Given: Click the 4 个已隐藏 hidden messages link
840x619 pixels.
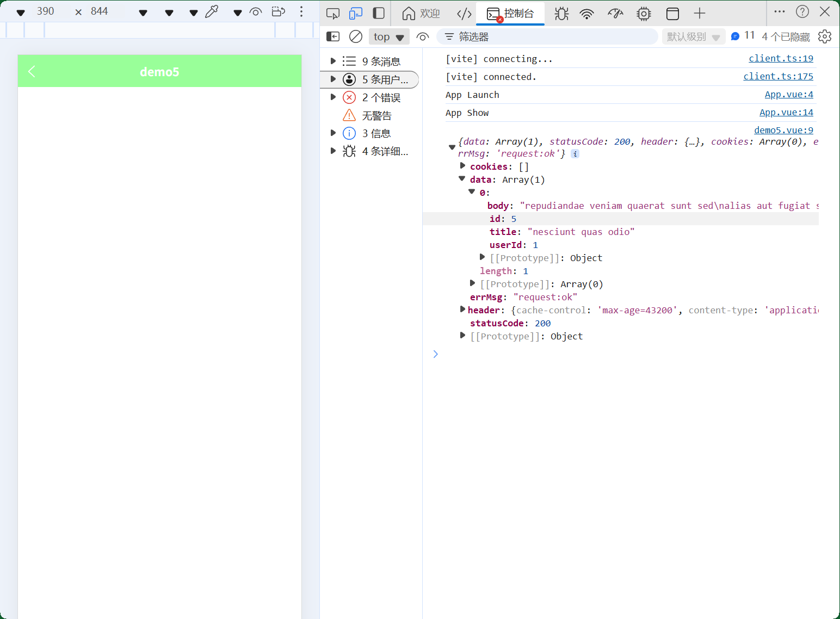Looking at the screenshot, I should tap(785, 36).
